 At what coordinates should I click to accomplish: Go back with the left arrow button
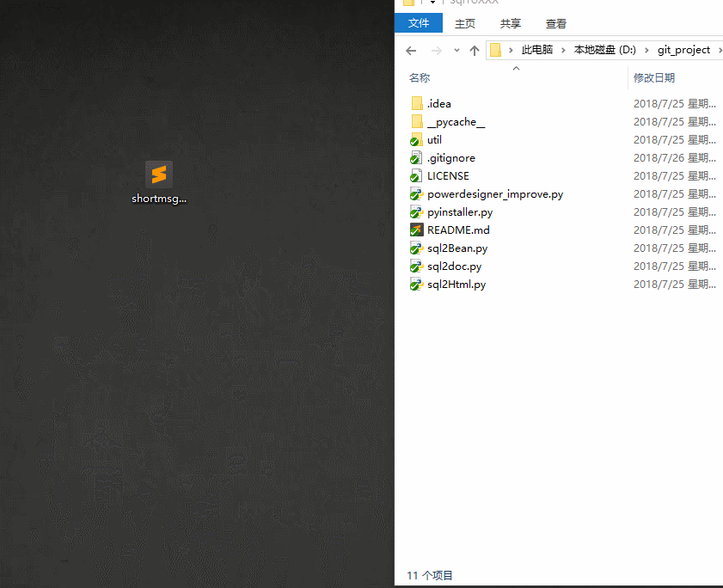point(411,50)
